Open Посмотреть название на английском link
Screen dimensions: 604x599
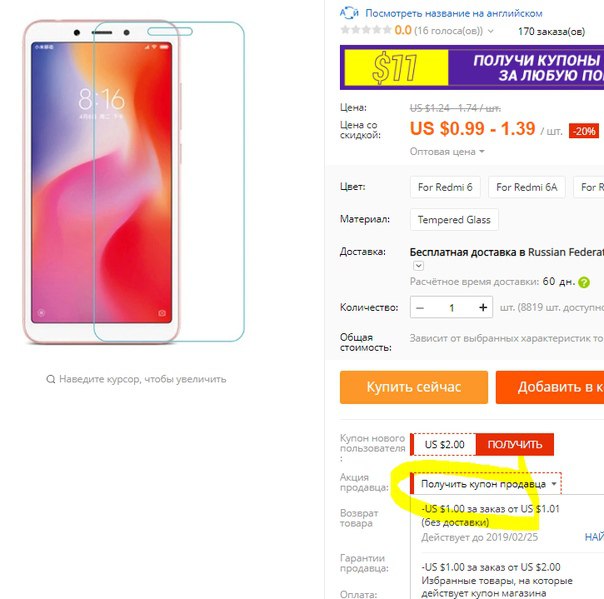pyautogui.click(x=454, y=13)
